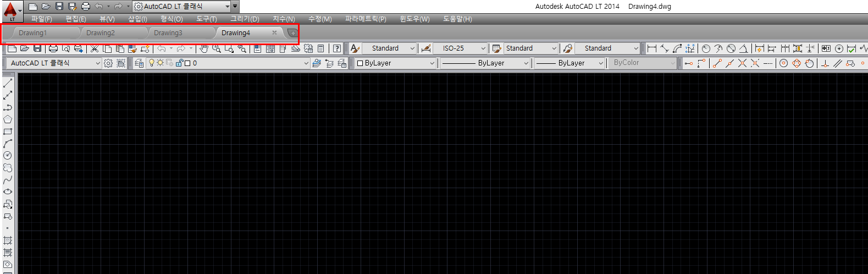Click the new drawing tab plus button
This screenshot has width=868, height=274.
pyautogui.click(x=292, y=33)
